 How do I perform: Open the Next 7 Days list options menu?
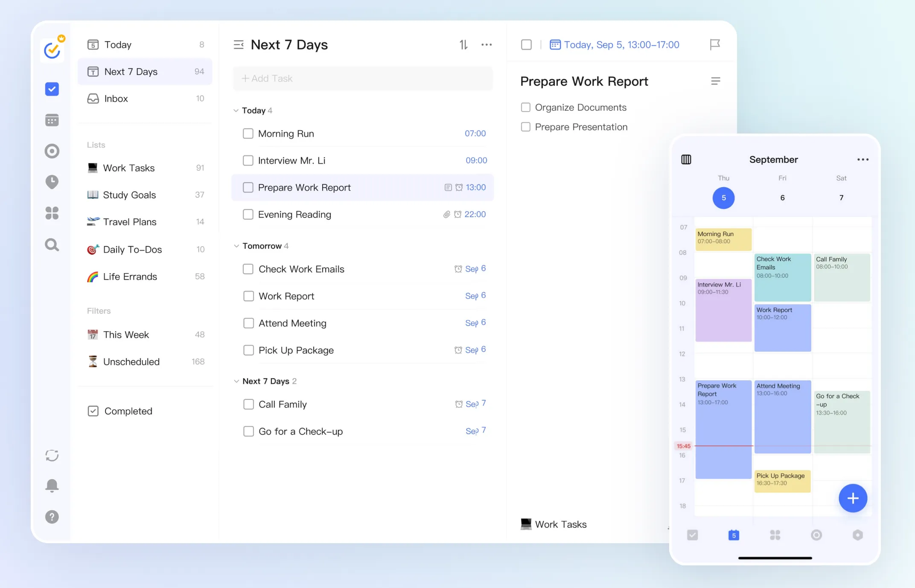pos(487,44)
